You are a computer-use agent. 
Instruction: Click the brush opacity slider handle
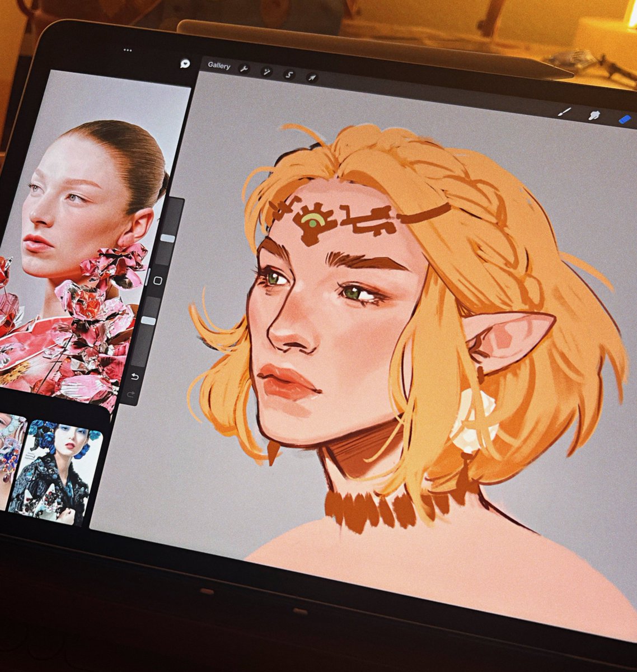(x=148, y=320)
